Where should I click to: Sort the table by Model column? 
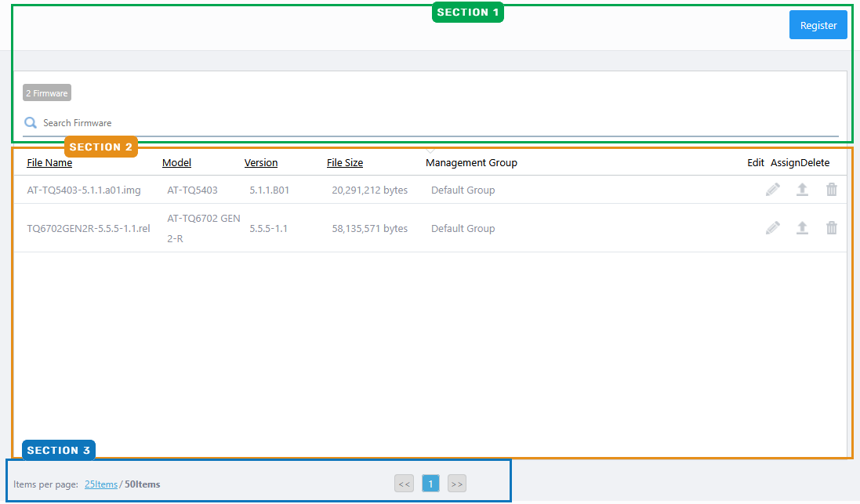(176, 163)
